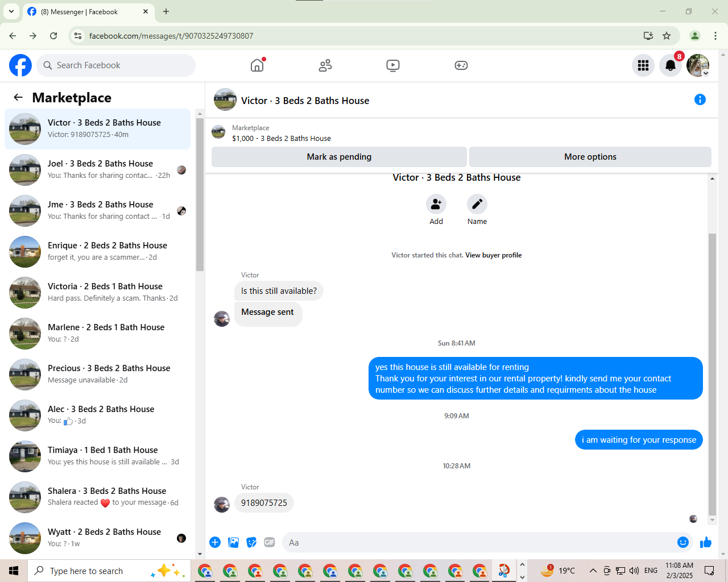728x582 pixels.
Task: Reload the page with the refresh icon
Action: click(x=53, y=36)
